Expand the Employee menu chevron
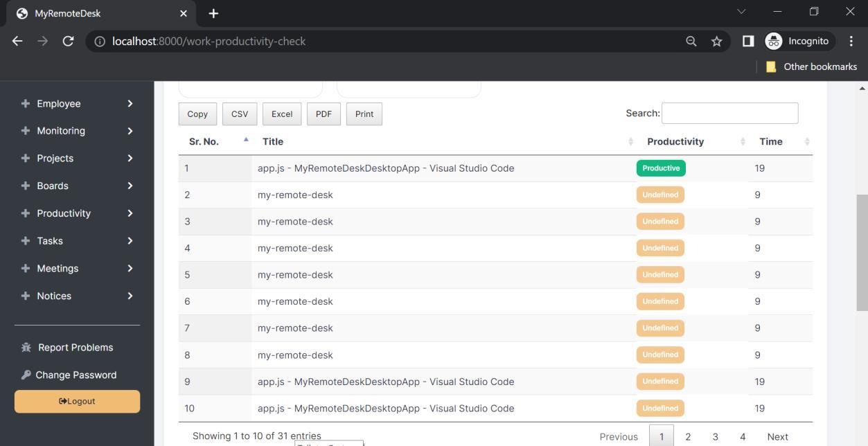Screen dimensions: 868x446 click(130, 104)
